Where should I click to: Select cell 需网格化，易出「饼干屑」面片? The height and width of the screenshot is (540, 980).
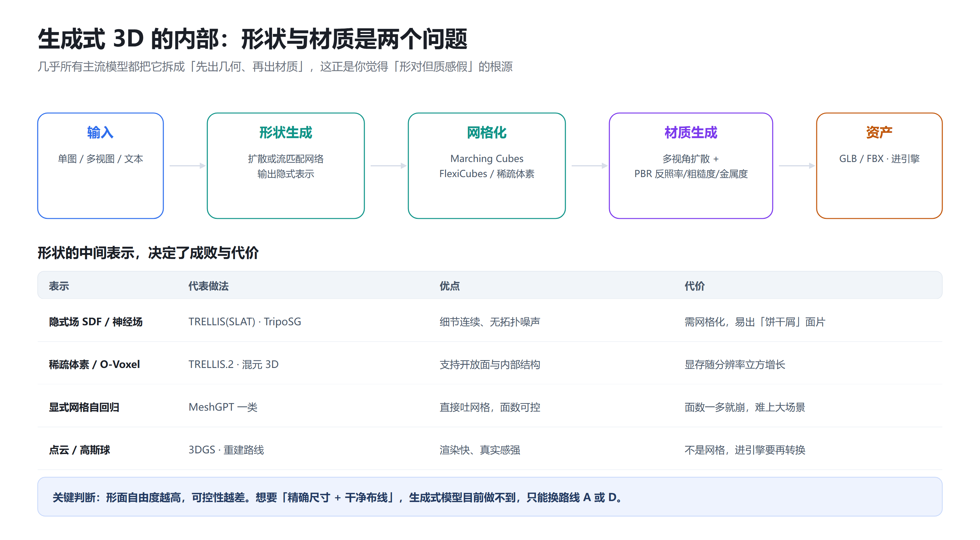(755, 322)
